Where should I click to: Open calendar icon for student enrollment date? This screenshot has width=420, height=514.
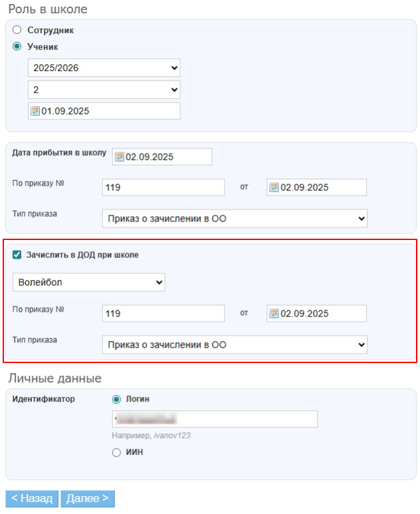point(35,111)
